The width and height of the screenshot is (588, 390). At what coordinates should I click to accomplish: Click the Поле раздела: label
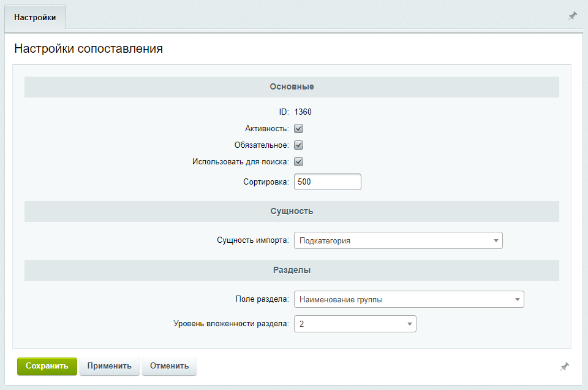click(x=262, y=299)
